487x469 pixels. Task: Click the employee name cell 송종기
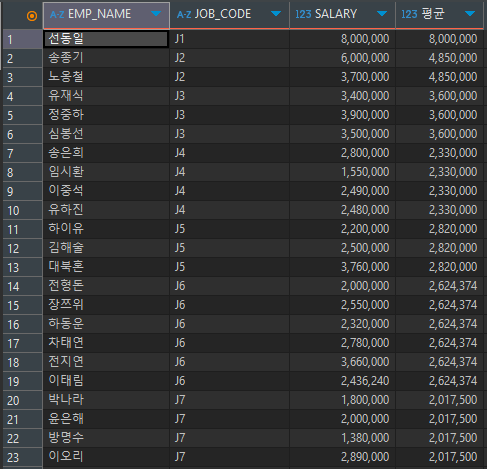coord(106,58)
